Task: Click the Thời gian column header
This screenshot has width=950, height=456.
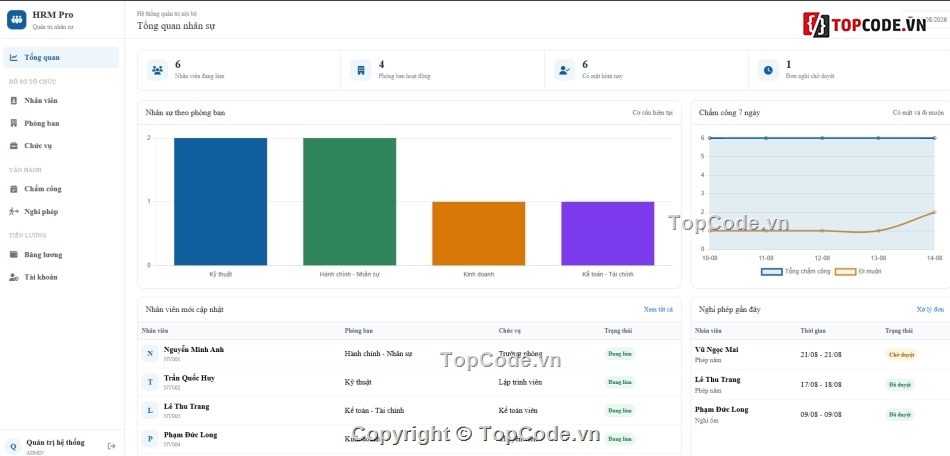Action: [x=813, y=331]
